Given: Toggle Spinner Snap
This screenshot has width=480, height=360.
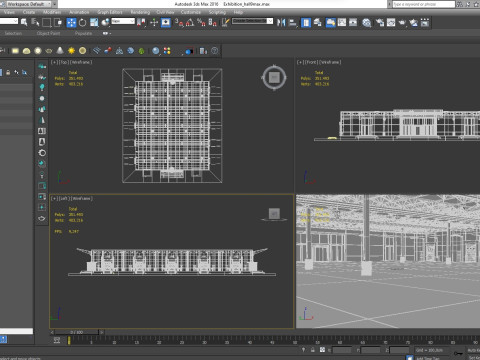Looking at the screenshot, I should [212, 22].
